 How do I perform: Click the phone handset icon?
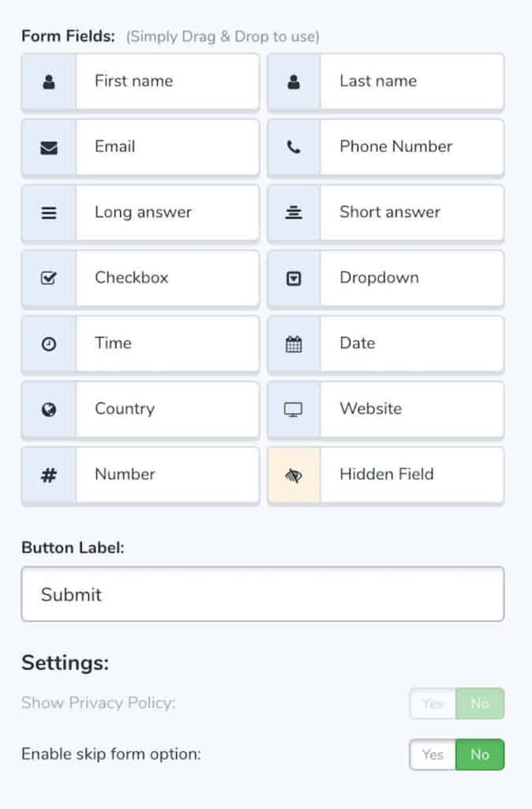[294, 147]
